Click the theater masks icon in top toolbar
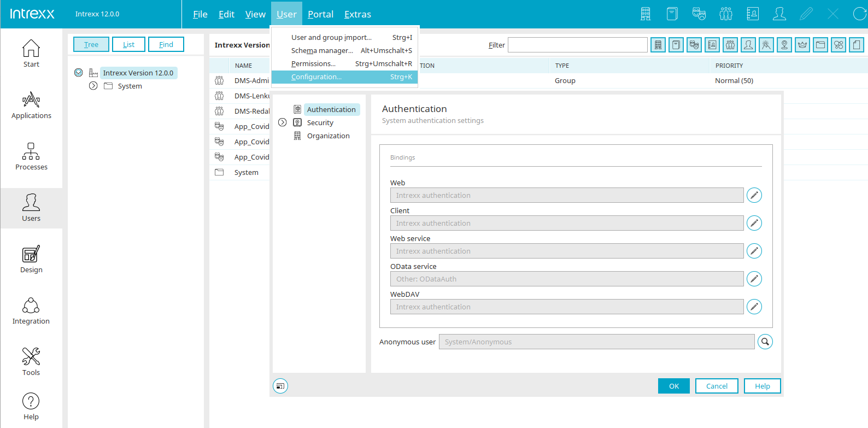868x428 pixels. (699, 14)
